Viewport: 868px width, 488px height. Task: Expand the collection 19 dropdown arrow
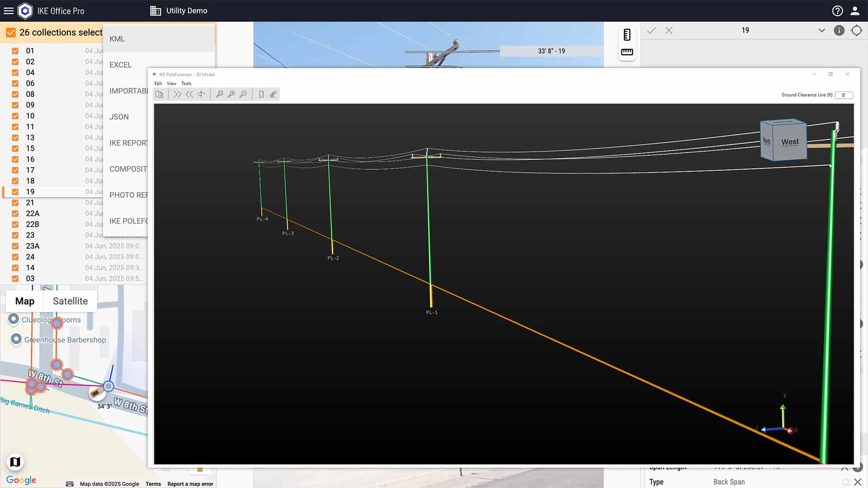[x=821, y=30]
